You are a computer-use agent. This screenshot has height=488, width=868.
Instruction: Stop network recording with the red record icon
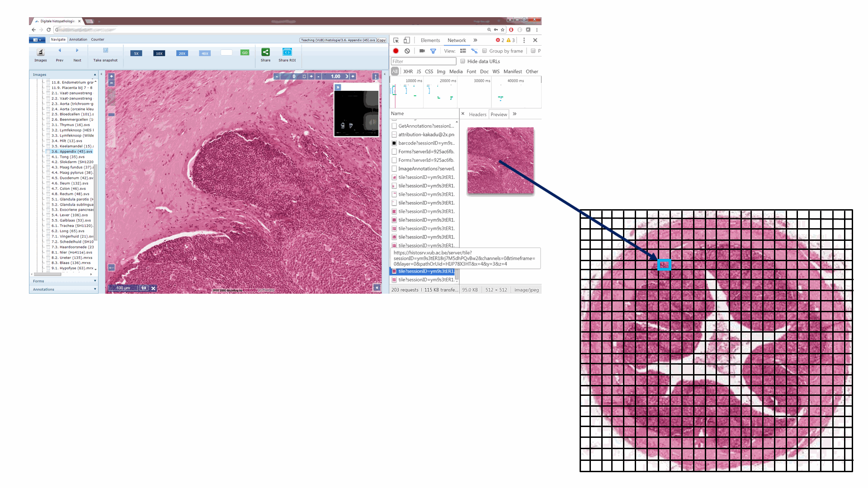[x=396, y=51]
